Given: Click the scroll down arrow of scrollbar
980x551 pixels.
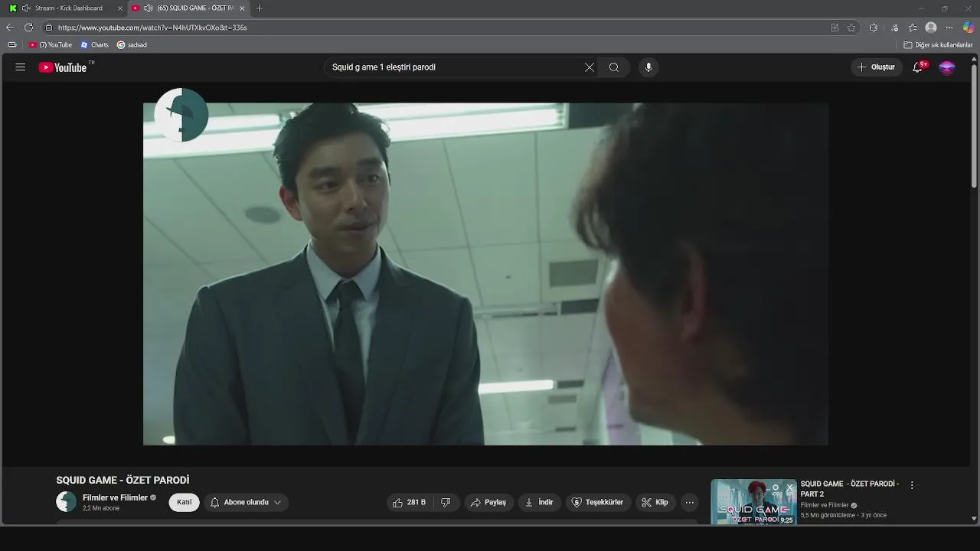Looking at the screenshot, I should [974, 518].
